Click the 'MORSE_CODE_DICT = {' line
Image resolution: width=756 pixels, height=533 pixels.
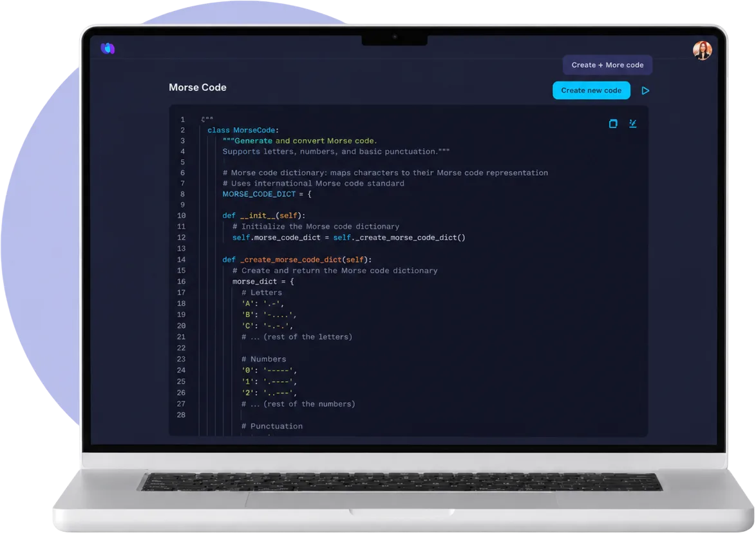[x=267, y=194]
